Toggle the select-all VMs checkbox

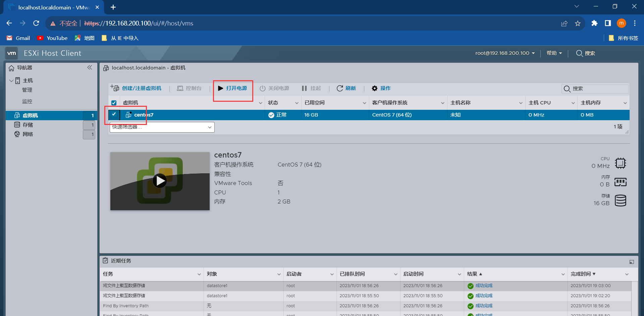(x=114, y=103)
